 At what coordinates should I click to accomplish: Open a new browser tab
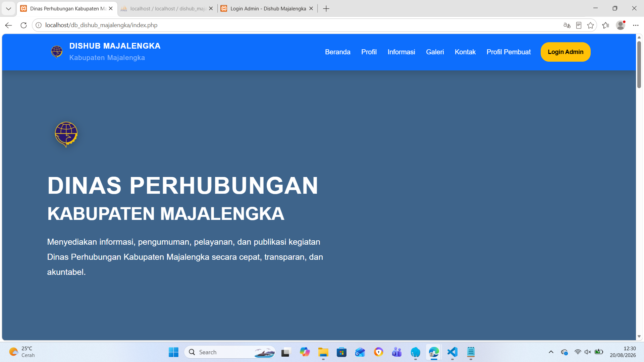coord(326,9)
